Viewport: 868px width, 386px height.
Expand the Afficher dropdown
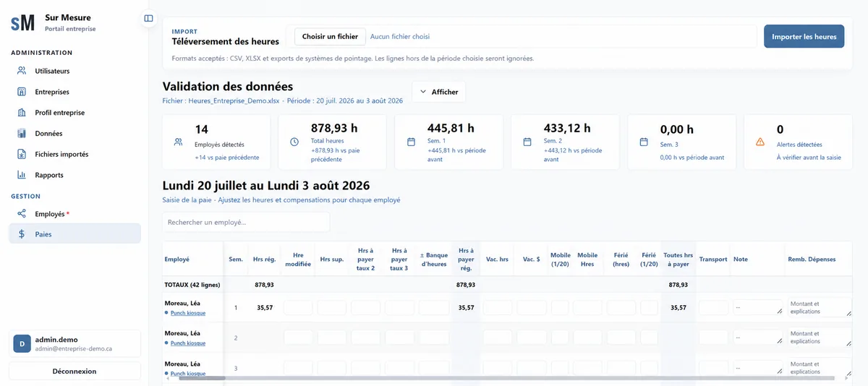(x=439, y=92)
